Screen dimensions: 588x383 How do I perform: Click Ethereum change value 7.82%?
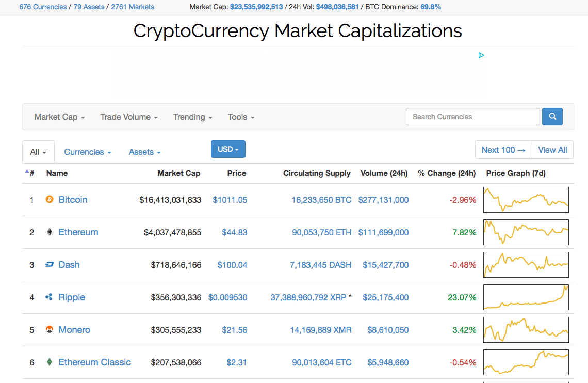click(464, 233)
